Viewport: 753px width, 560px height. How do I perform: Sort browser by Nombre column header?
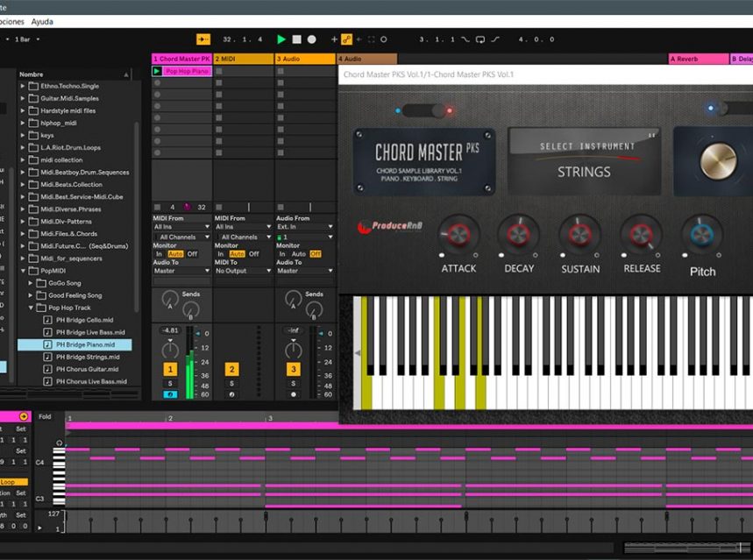point(74,74)
